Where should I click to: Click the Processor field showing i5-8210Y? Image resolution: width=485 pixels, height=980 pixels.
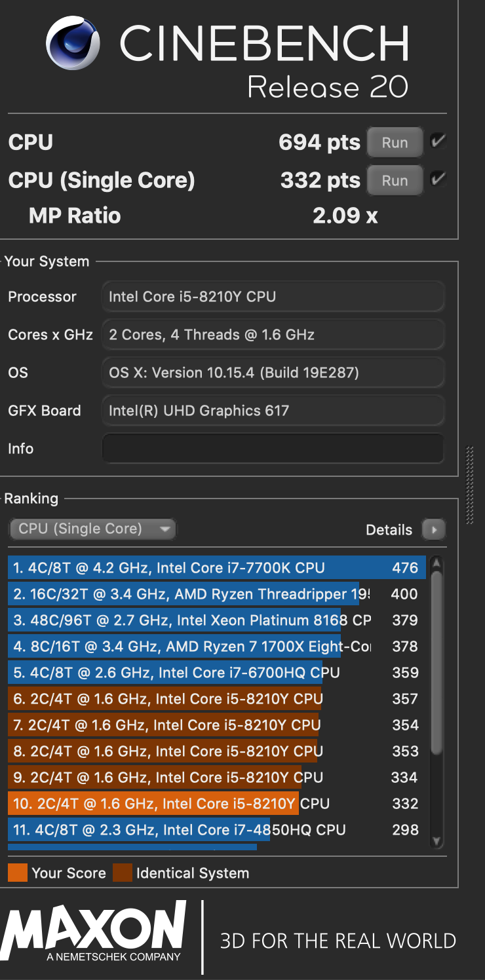coord(273,297)
